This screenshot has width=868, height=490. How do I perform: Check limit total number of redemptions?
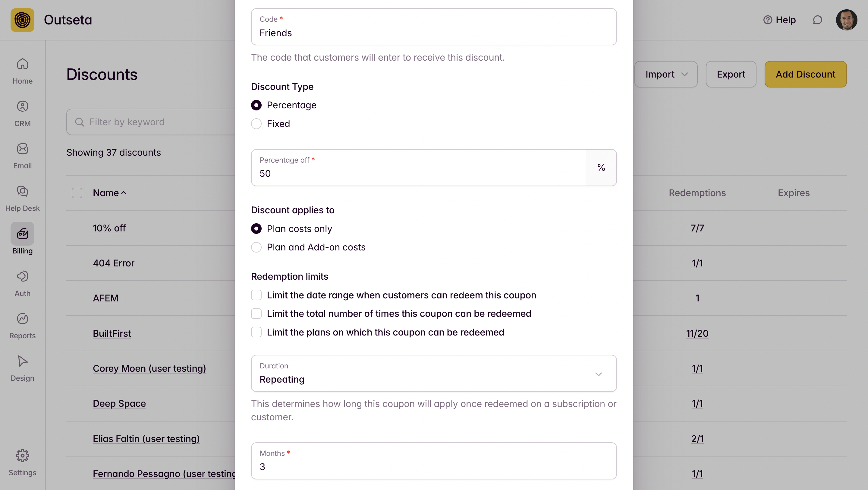(x=256, y=313)
